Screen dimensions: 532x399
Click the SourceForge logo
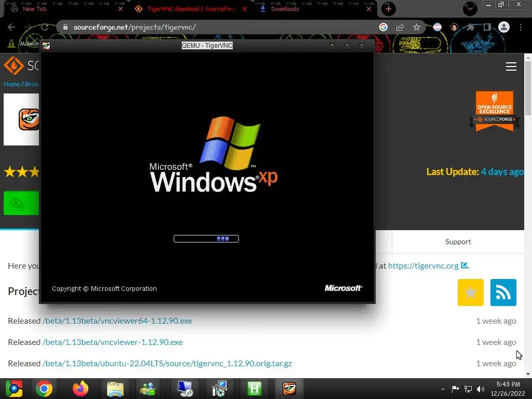(x=21, y=65)
